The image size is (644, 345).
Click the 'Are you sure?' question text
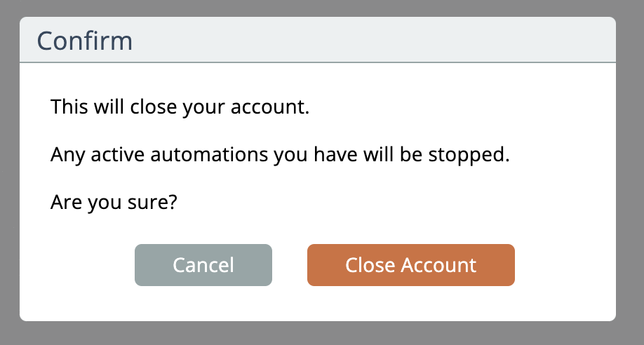114,203
